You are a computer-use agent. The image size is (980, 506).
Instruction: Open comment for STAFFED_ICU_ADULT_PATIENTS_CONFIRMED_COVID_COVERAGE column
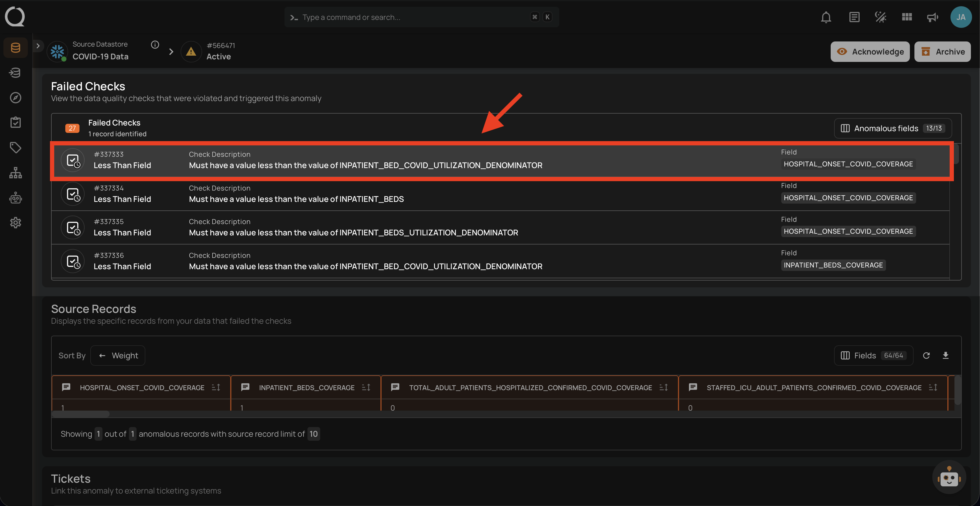(x=693, y=387)
